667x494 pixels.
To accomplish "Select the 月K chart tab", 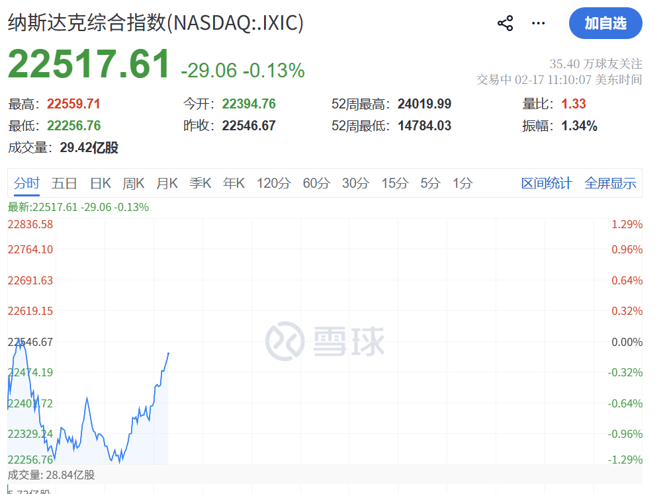I will coord(166,183).
